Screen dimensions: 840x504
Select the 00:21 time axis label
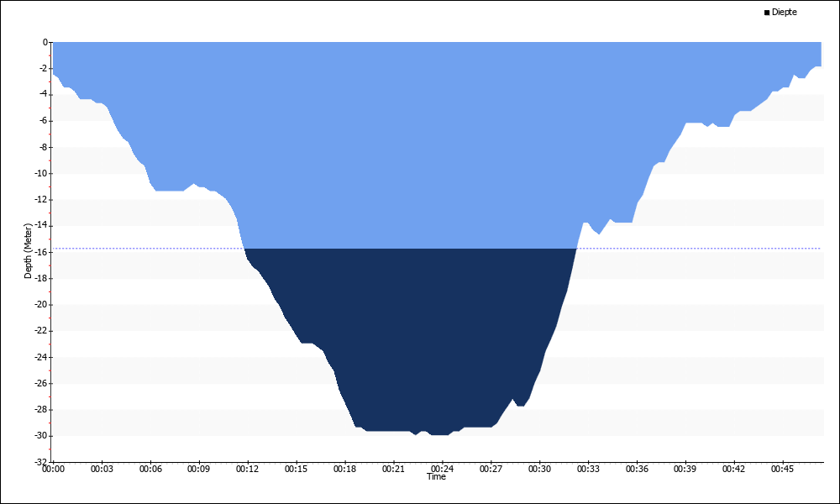coord(394,469)
